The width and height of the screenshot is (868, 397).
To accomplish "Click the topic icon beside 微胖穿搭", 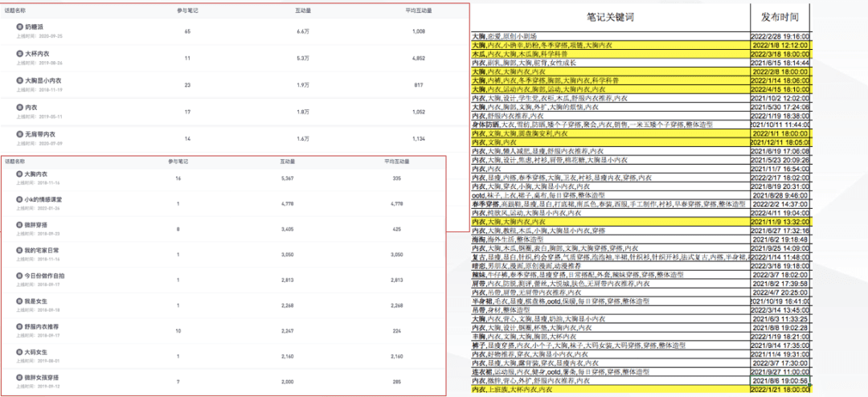I will (20, 225).
